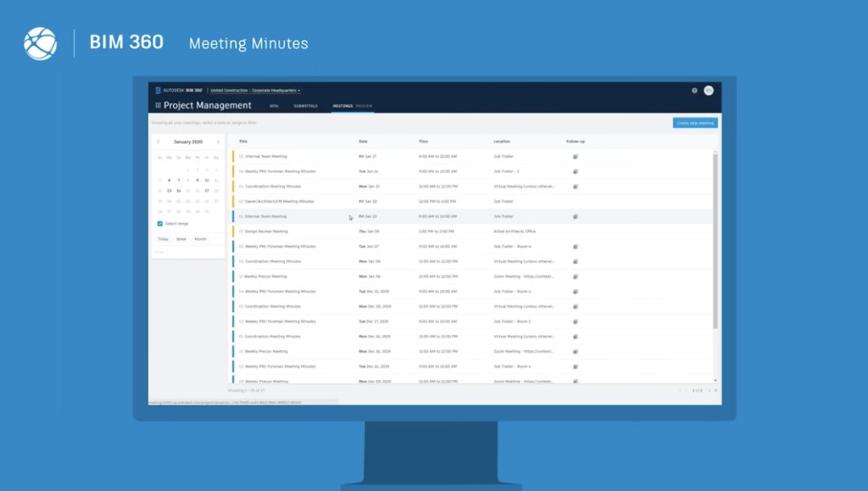Open follow-up icon for Coordination meeting Mon Jan 06

[576, 261]
